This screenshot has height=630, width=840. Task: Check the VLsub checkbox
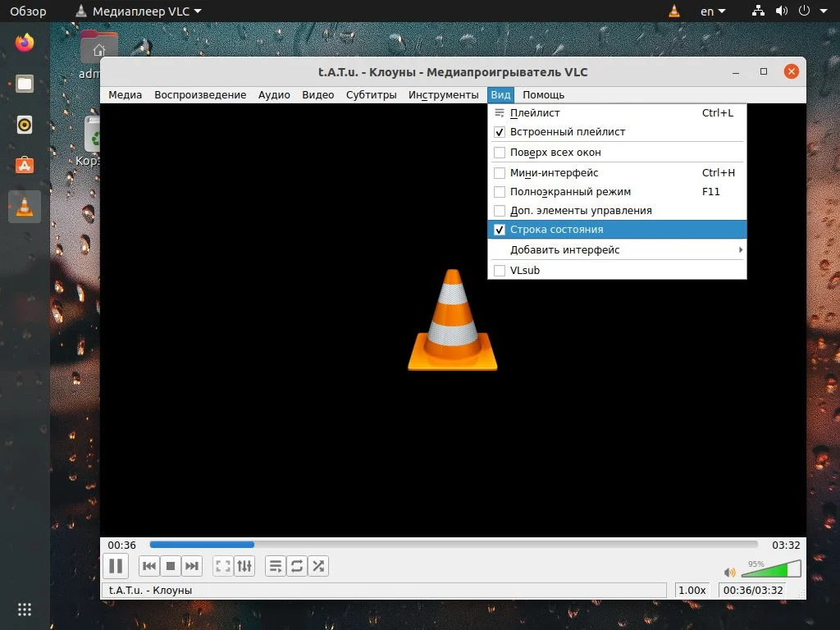point(500,270)
